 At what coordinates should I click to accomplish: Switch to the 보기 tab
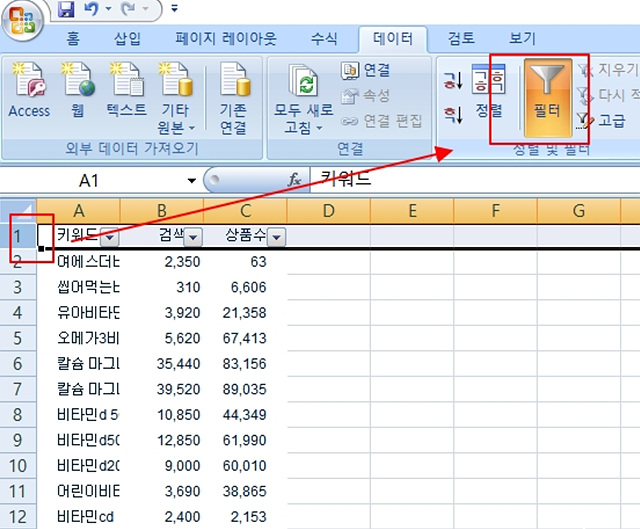pos(522,39)
